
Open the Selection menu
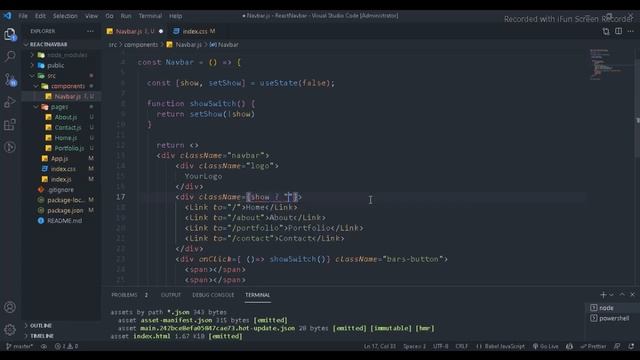click(x=65, y=16)
